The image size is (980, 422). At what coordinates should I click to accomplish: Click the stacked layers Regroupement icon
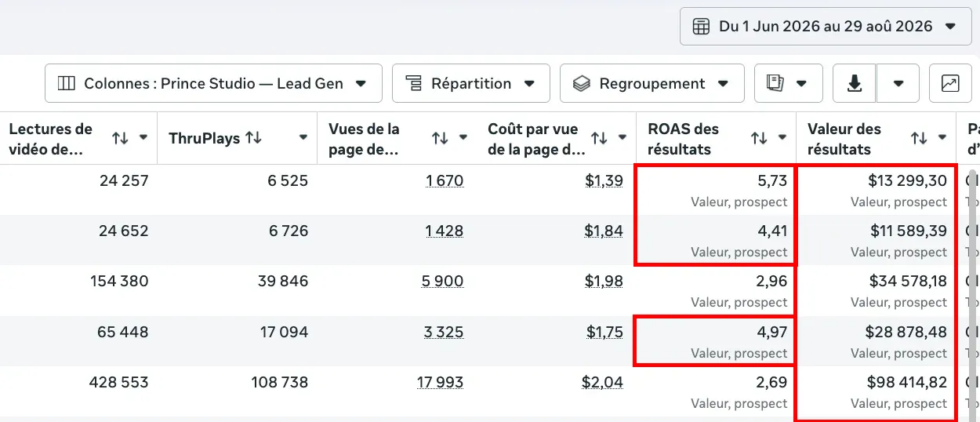pos(582,83)
